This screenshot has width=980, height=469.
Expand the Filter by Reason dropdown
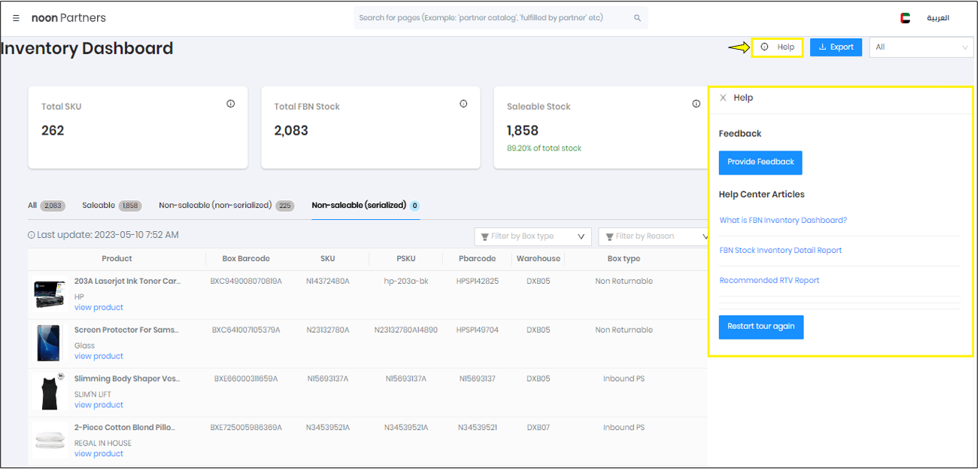pyautogui.click(x=653, y=236)
